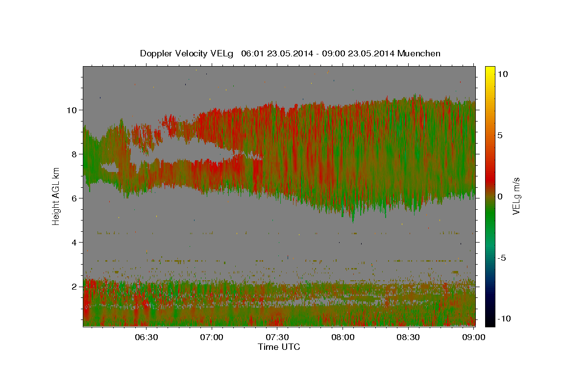
Task: Click the 'VELg m/s' colorbar label
Action: [x=516, y=196]
